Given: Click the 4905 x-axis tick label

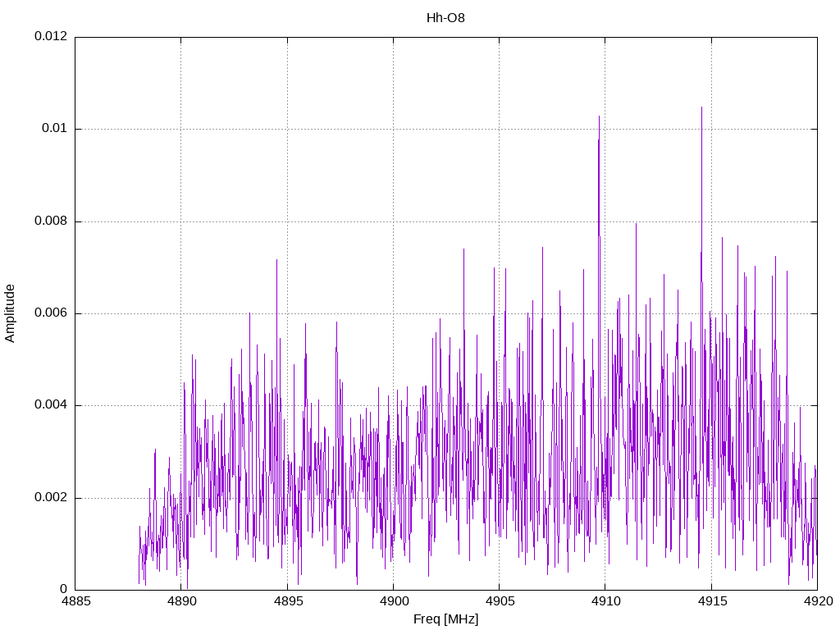Looking at the screenshot, I should click(x=500, y=601).
